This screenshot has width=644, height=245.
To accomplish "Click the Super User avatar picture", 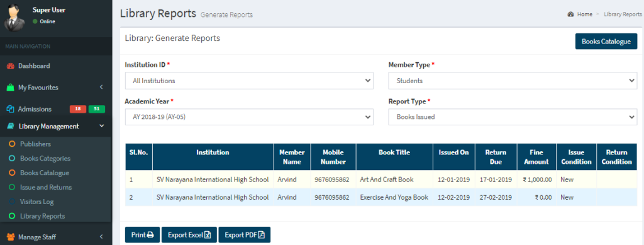I will click(14, 17).
